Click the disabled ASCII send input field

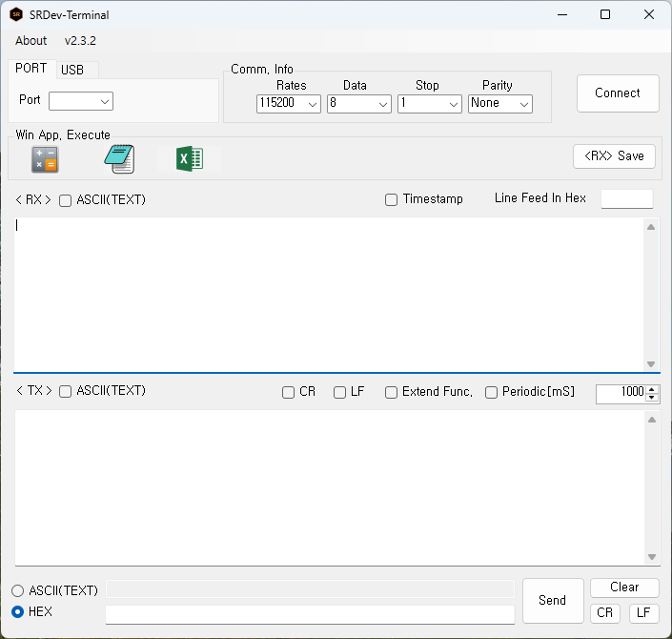point(310,588)
